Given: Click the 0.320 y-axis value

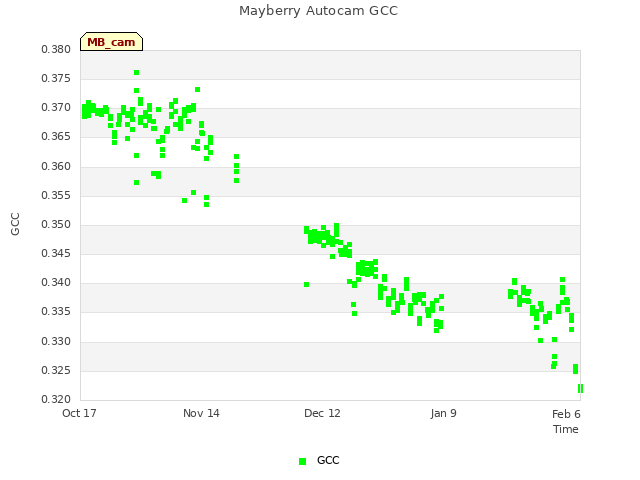Looking at the screenshot, I should 56,399.
